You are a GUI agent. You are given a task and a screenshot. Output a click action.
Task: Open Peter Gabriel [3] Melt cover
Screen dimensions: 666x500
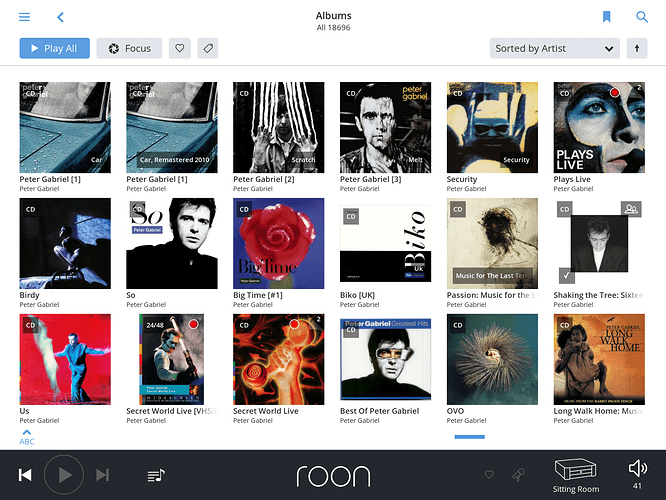click(x=385, y=127)
